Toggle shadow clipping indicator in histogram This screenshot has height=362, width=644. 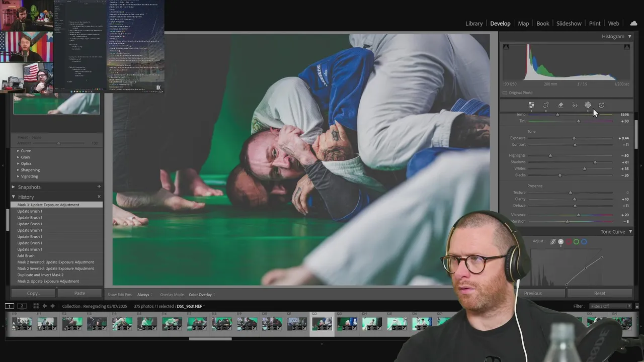[506, 47]
